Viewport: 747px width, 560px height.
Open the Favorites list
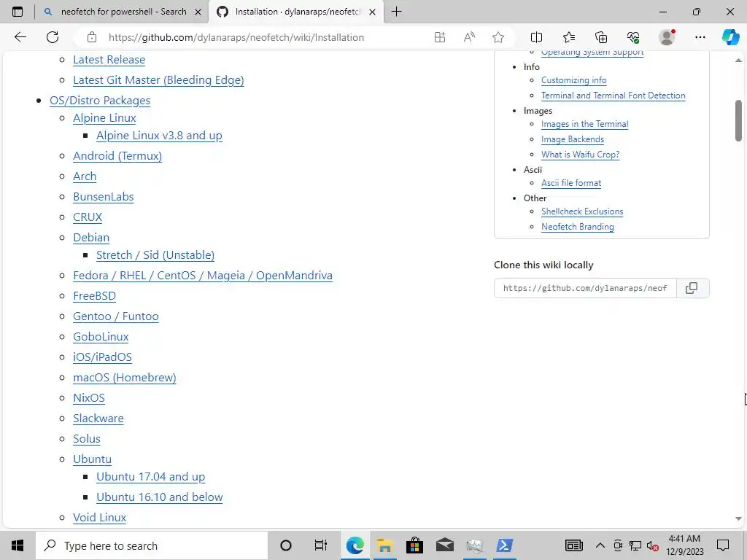click(x=569, y=37)
